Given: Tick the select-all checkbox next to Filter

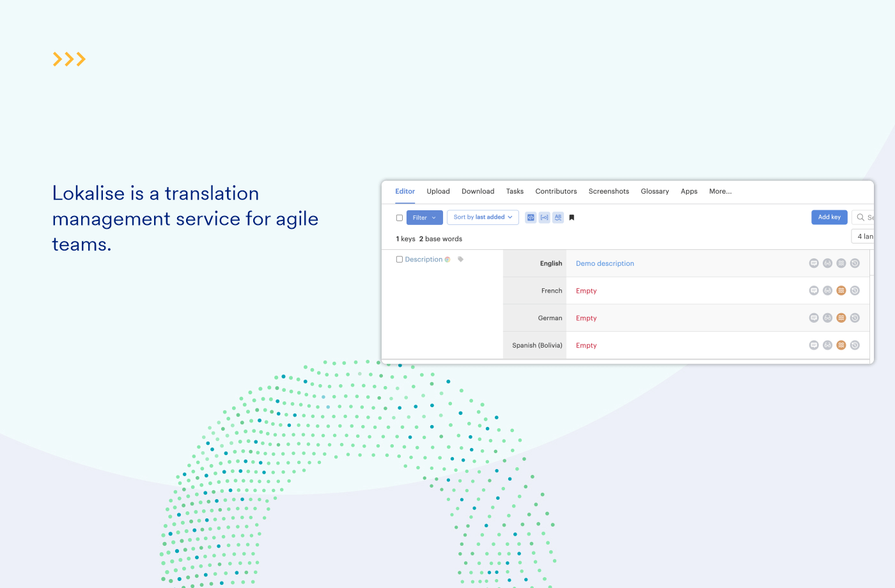Looking at the screenshot, I should point(400,218).
